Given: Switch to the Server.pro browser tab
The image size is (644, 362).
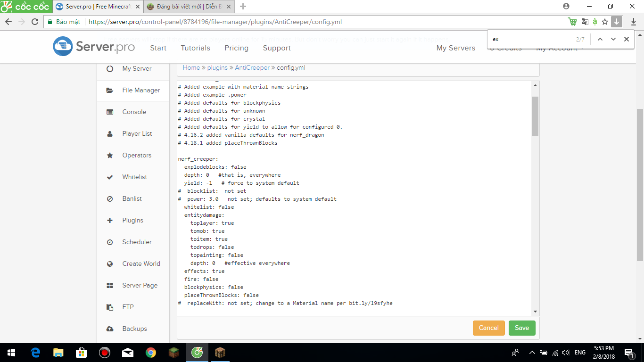Looking at the screenshot, I should click(x=98, y=7).
